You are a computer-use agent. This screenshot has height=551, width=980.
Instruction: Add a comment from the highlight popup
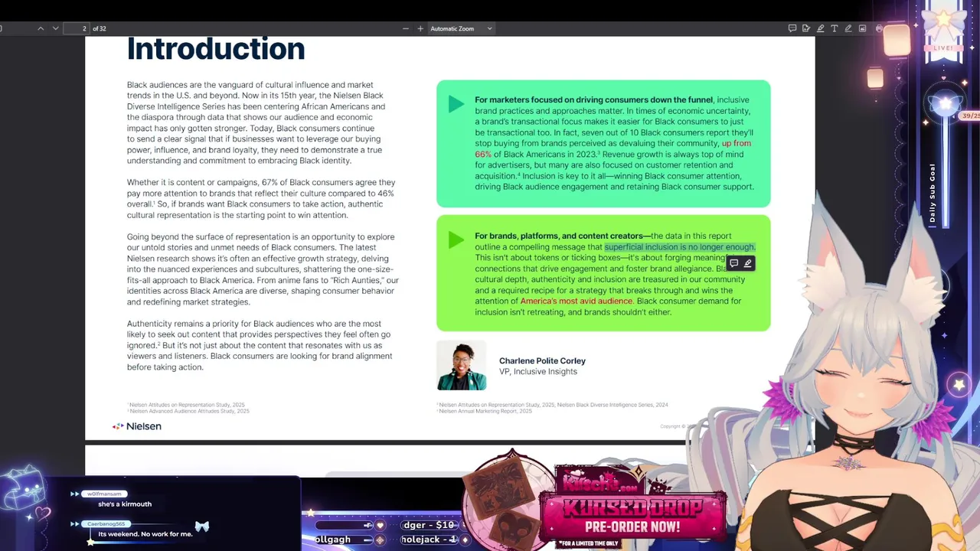733,263
